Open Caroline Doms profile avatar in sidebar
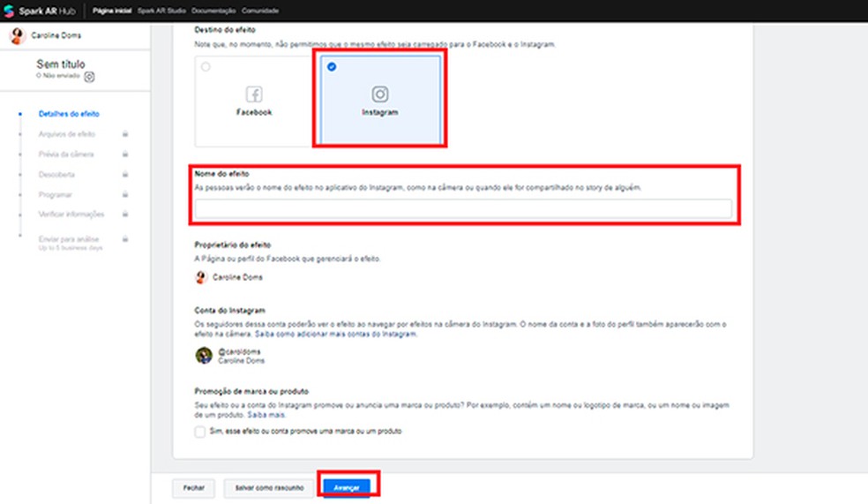Screen dimensions: 868x504 click(17, 35)
